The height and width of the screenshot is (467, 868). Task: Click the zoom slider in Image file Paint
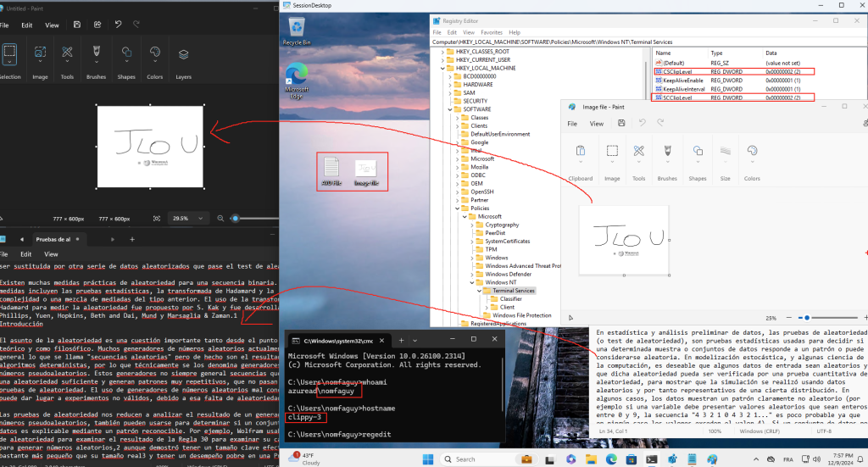tap(807, 318)
